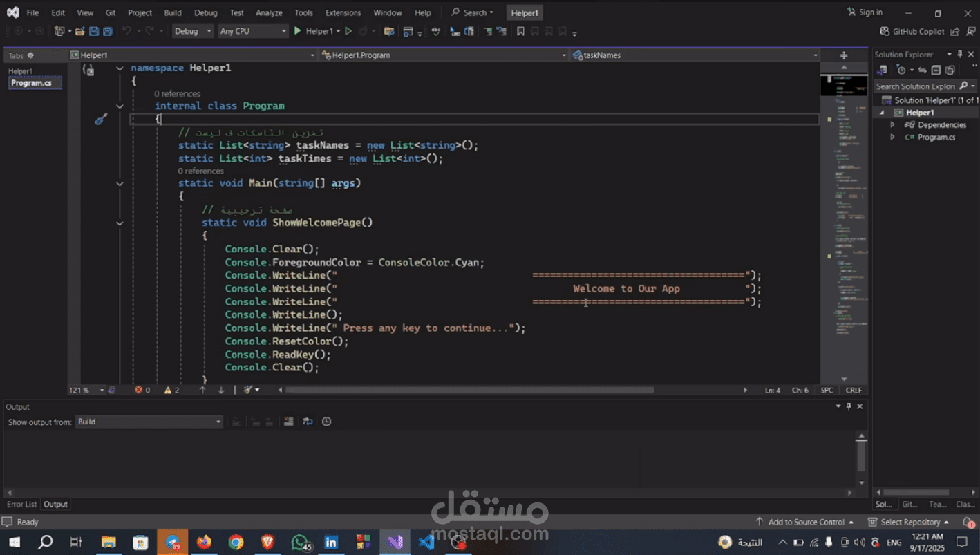Expand the Program.cs node in Solution Explorer
The width and height of the screenshot is (980, 555).
[892, 138]
